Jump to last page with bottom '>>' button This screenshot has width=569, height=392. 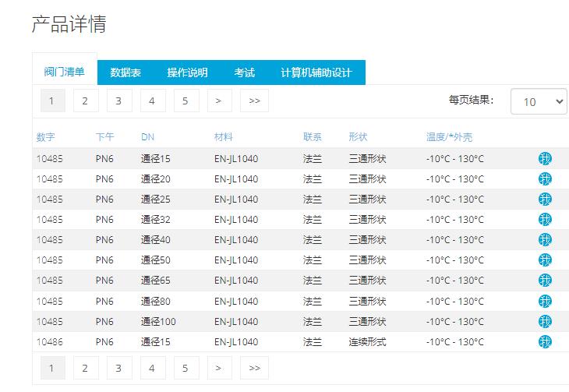click(254, 368)
